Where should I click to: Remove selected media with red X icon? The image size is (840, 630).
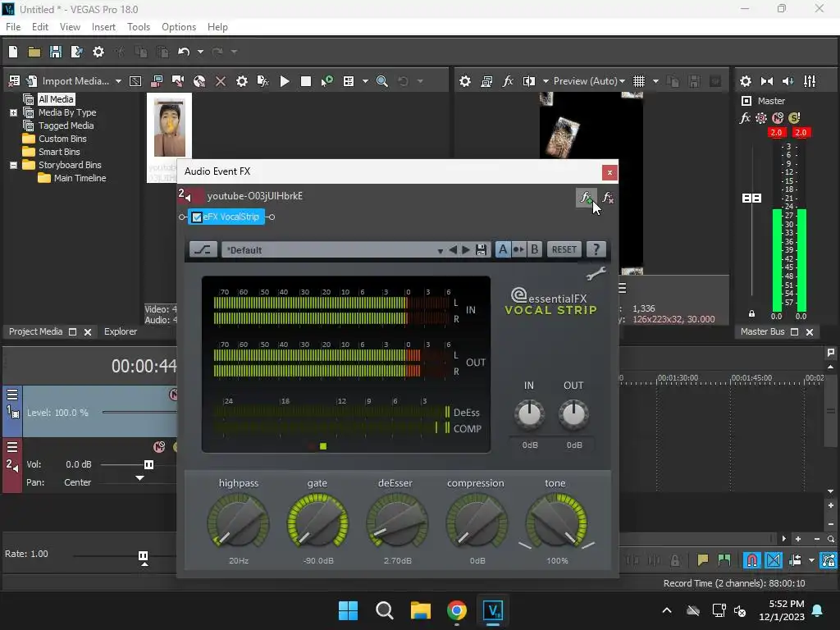[220, 81]
